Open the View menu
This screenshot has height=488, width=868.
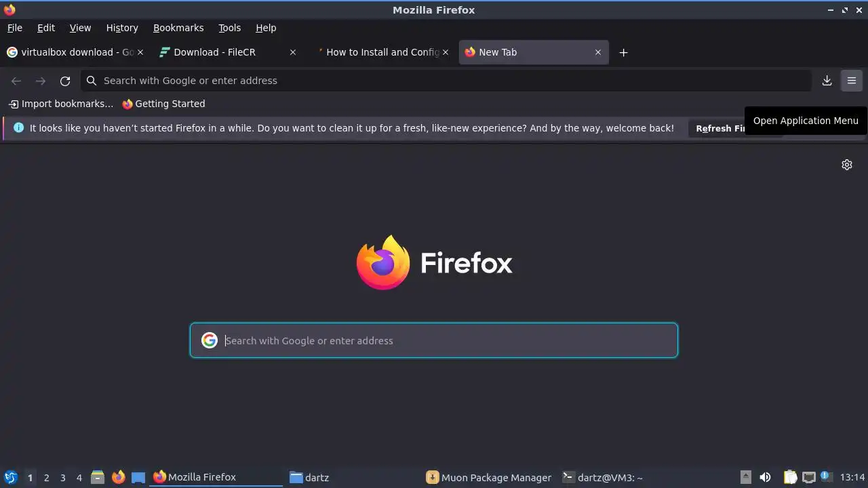point(80,28)
